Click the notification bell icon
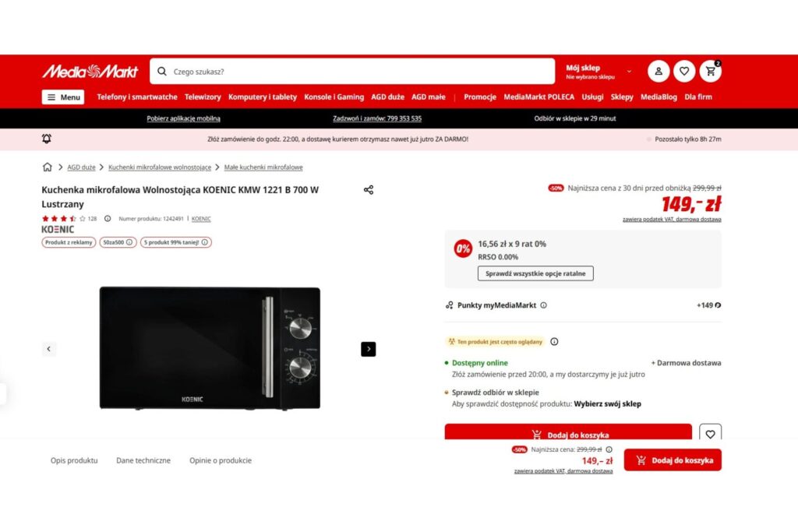 tap(46, 139)
